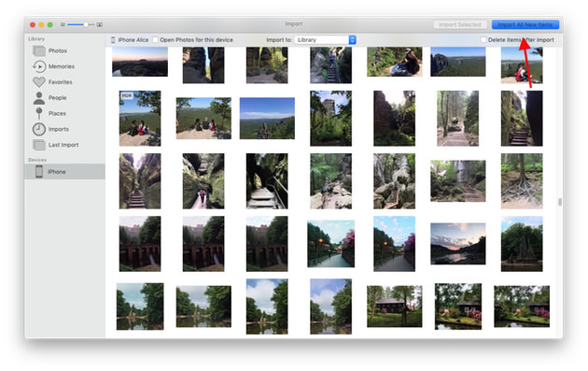Click the Import Selected button
The width and height of the screenshot is (588, 371).
(460, 25)
